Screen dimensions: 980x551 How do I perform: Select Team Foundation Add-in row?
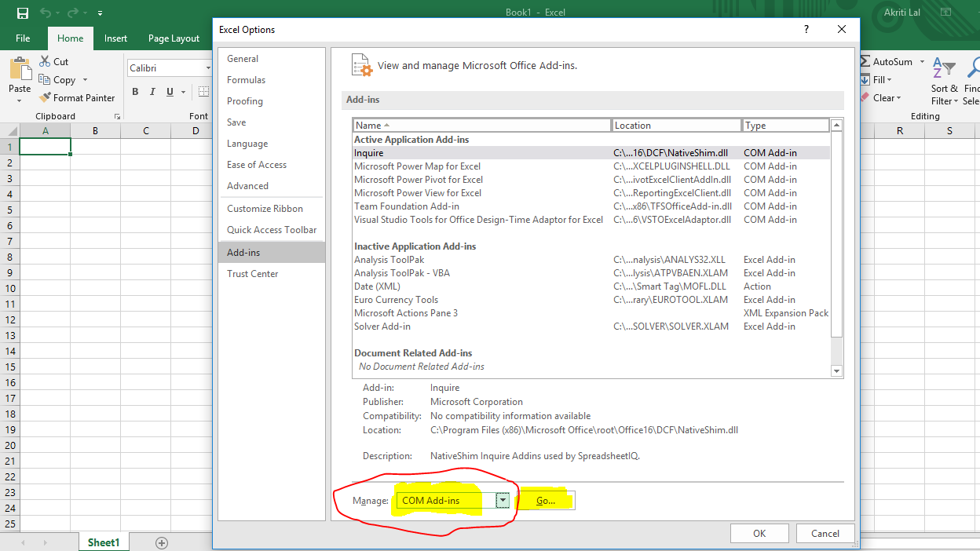(x=591, y=206)
